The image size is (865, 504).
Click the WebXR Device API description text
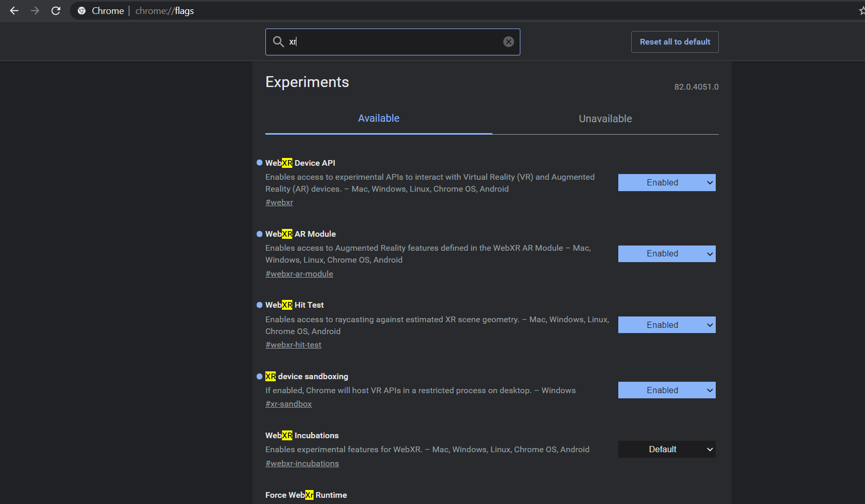[430, 183]
